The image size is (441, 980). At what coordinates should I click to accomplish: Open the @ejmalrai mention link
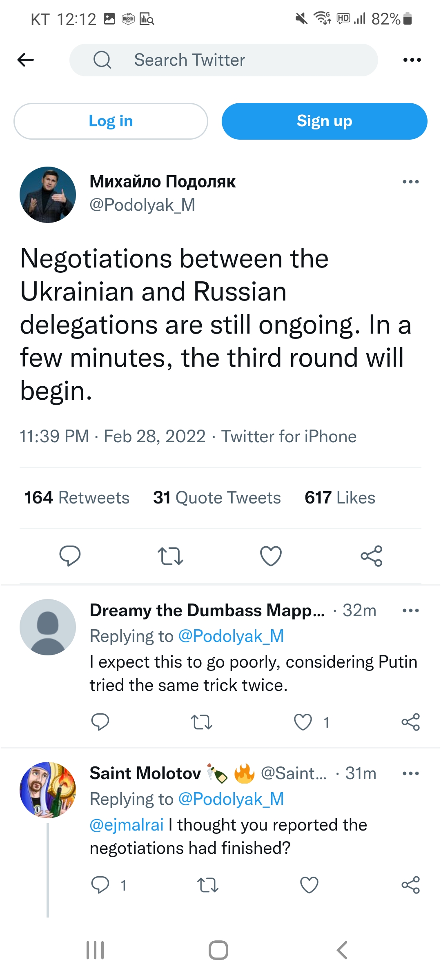pyautogui.click(x=127, y=825)
